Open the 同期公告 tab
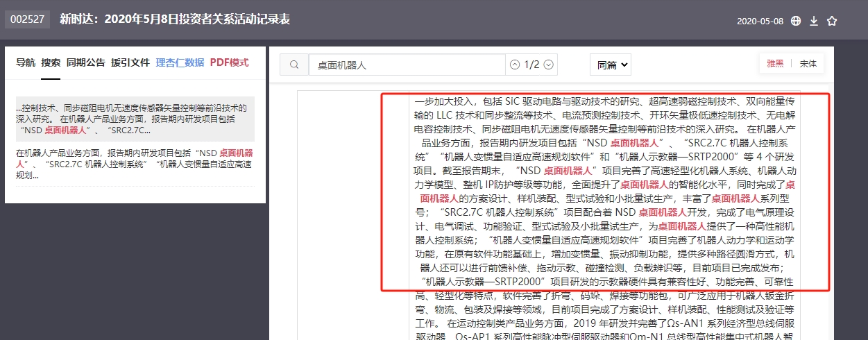This screenshot has width=868, height=340. click(86, 62)
